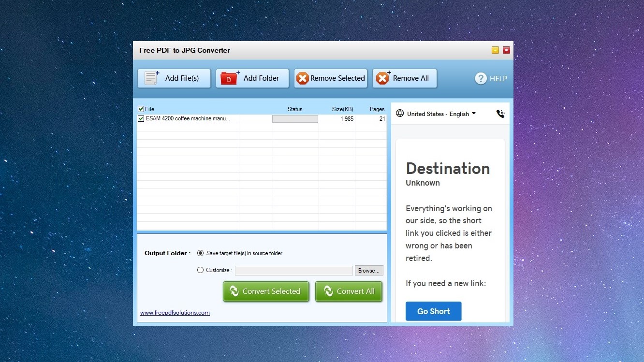Click the Go Short button
This screenshot has width=644, height=362.
coord(434,311)
